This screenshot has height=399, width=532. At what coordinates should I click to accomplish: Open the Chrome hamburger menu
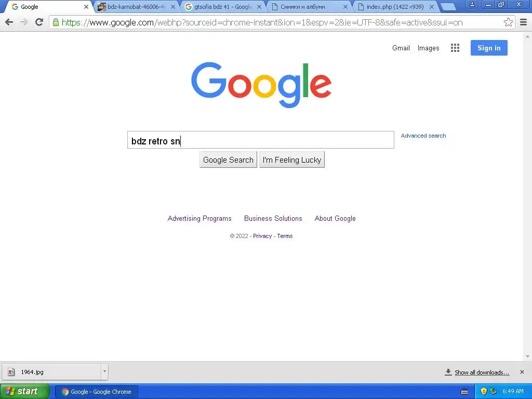523,22
